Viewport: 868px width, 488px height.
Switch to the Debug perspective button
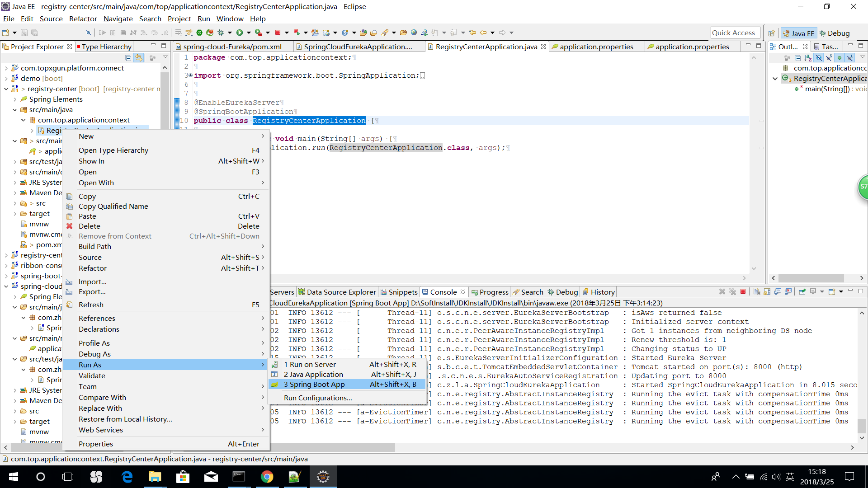point(835,33)
